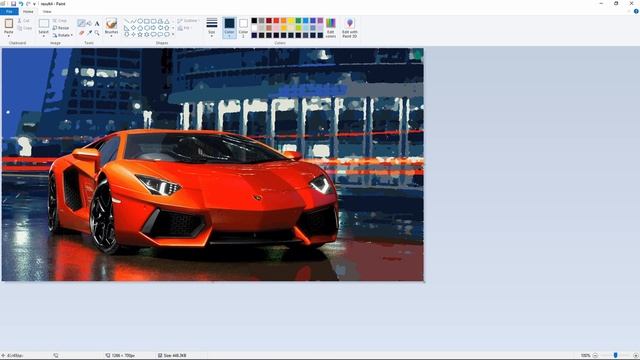640x360 pixels.
Task: Select the Pencil tool
Action: pyautogui.click(x=81, y=23)
